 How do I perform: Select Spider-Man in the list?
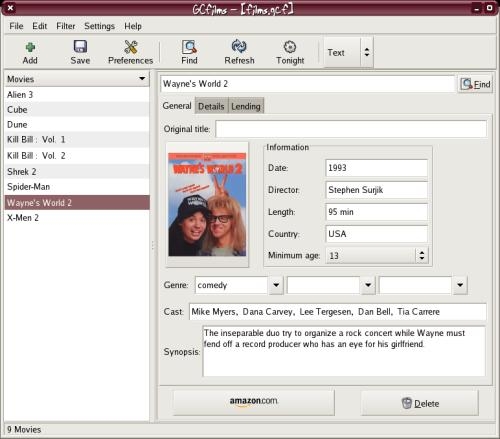[x=77, y=187]
